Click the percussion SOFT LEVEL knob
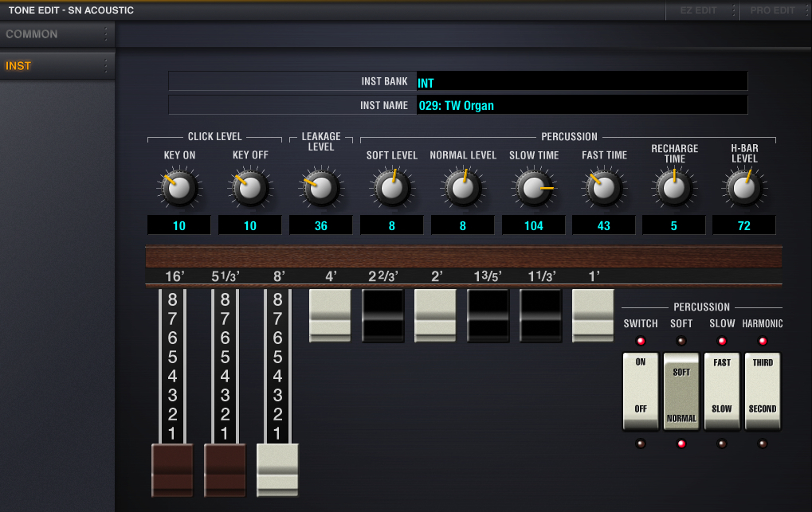 [392, 188]
